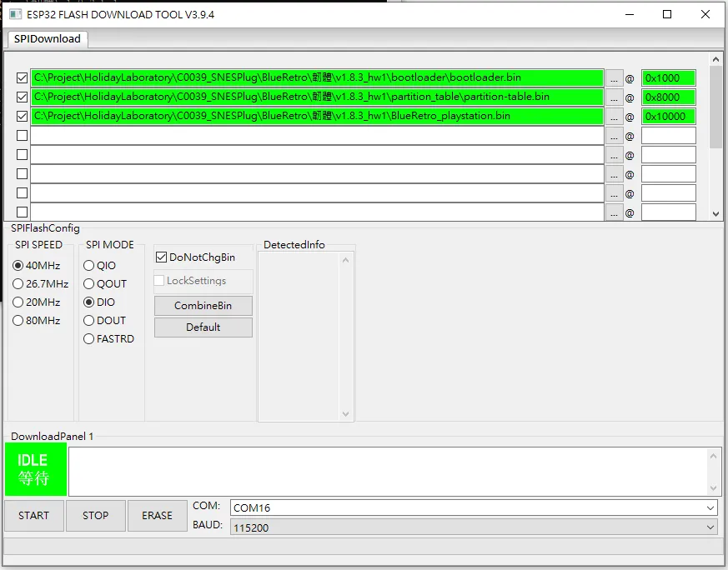This screenshot has height=570, width=728.
Task: Click the STOP button
Action: [x=96, y=516]
